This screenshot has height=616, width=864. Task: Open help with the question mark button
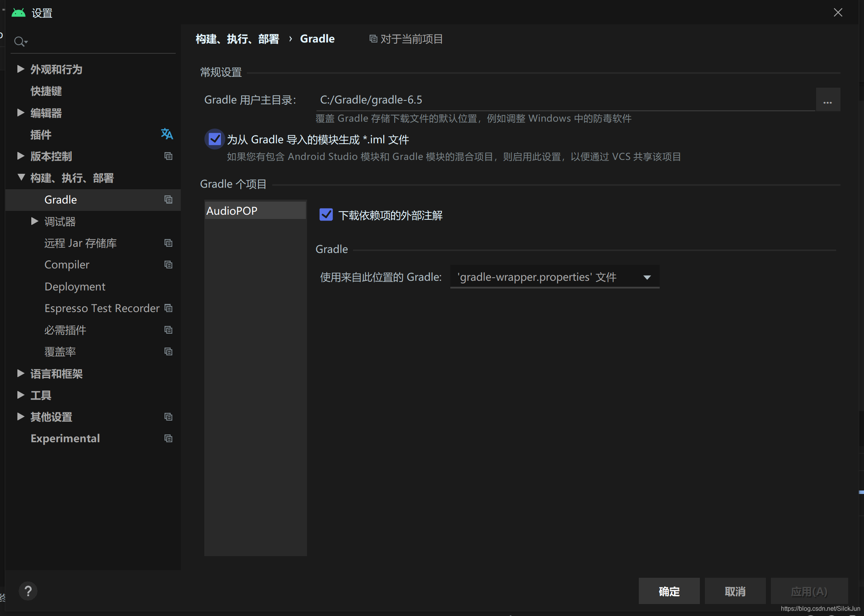28,591
